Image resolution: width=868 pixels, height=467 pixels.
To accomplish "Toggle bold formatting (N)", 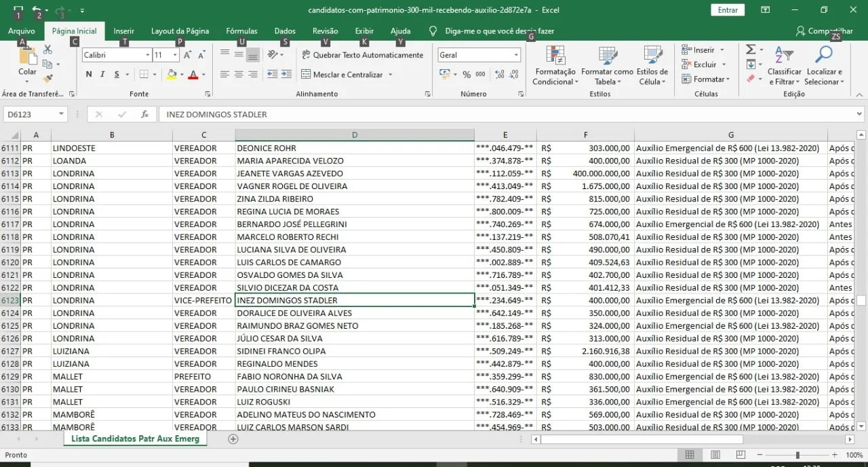I will pos(89,75).
